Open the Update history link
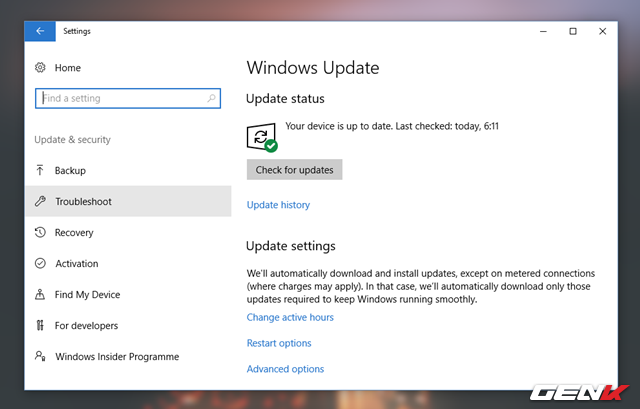The image size is (640, 409). 278,205
